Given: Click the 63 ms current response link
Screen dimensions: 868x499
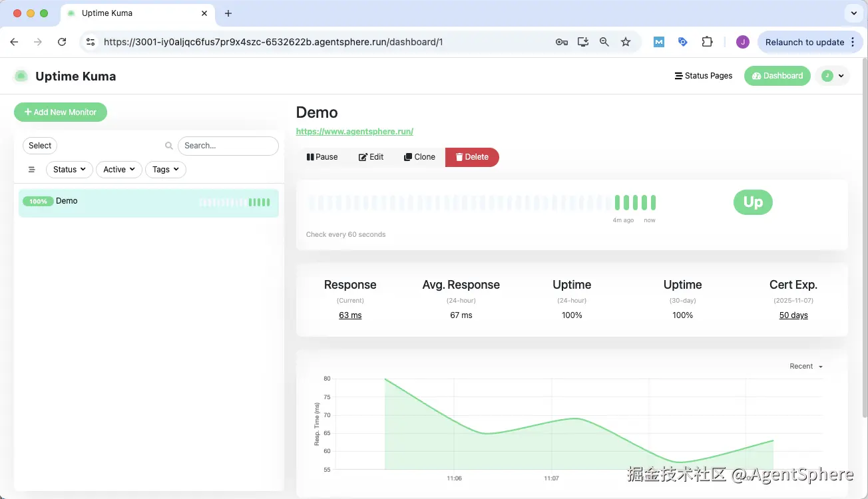Looking at the screenshot, I should click(x=350, y=315).
